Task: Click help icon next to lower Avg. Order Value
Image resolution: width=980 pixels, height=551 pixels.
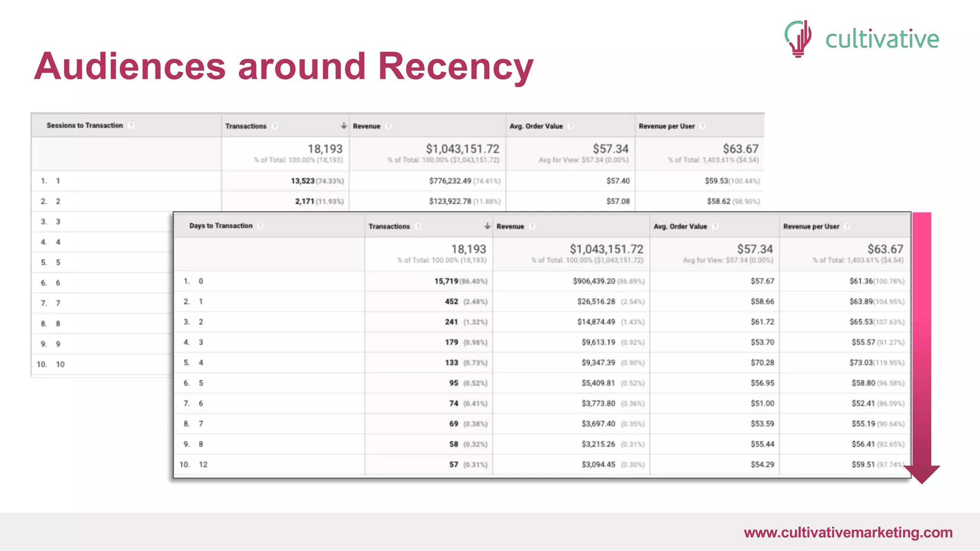Action: (715, 227)
